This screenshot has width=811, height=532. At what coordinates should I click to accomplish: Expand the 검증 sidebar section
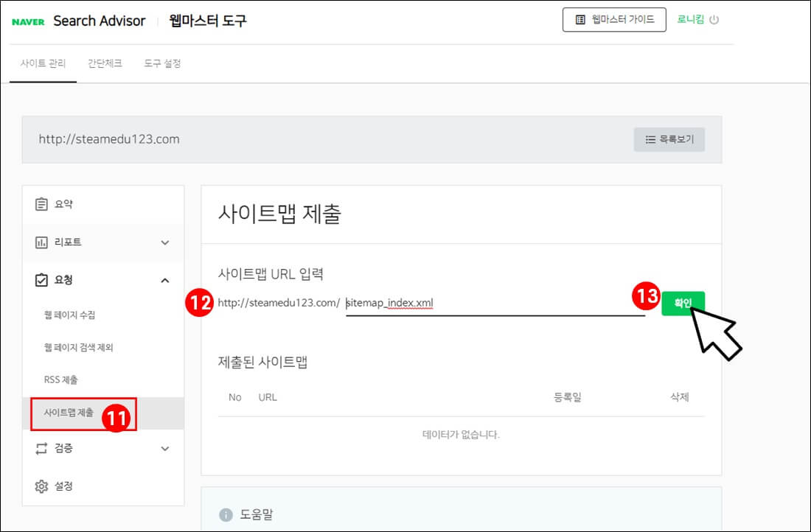pos(165,448)
